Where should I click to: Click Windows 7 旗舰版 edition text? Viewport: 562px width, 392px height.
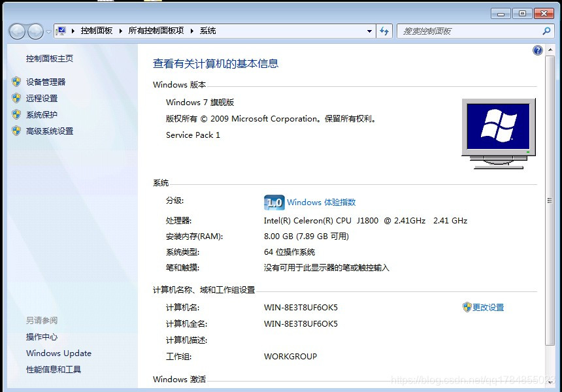pos(200,103)
